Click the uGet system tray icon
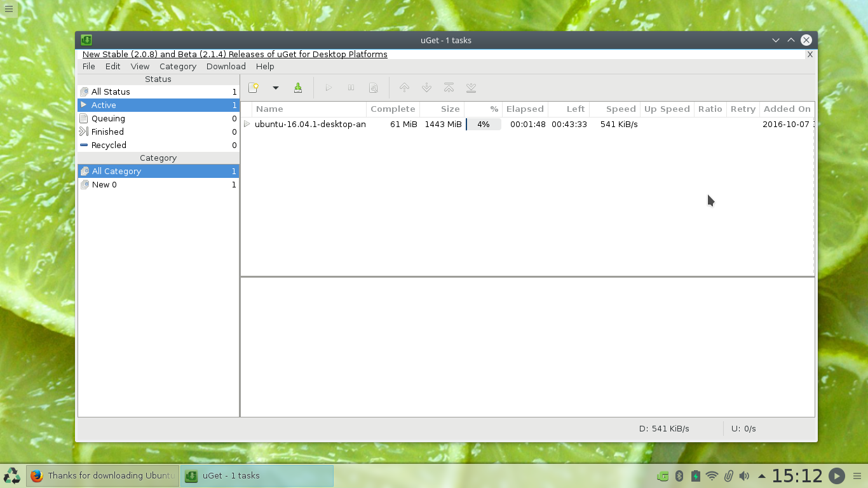The width and height of the screenshot is (868, 488). pyautogui.click(x=663, y=476)
